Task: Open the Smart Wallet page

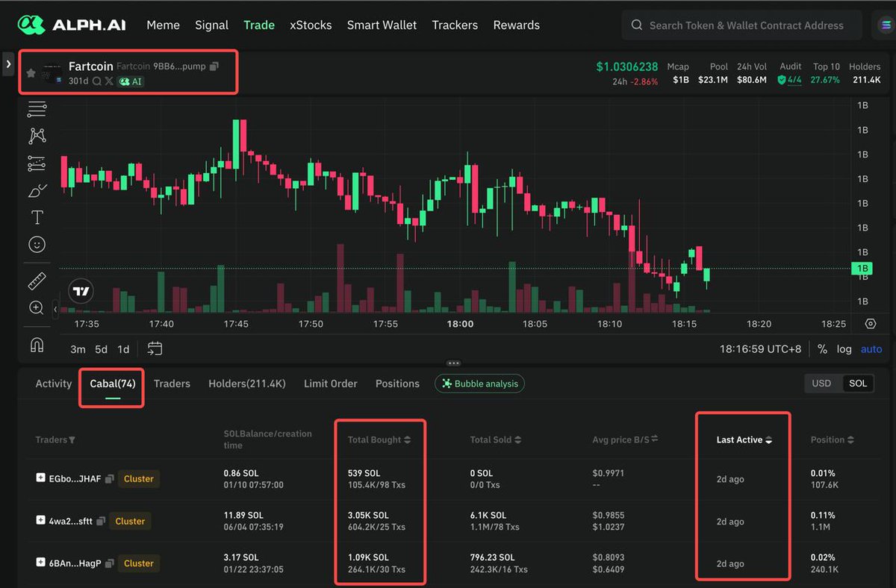Action: (x=382, y=25)
